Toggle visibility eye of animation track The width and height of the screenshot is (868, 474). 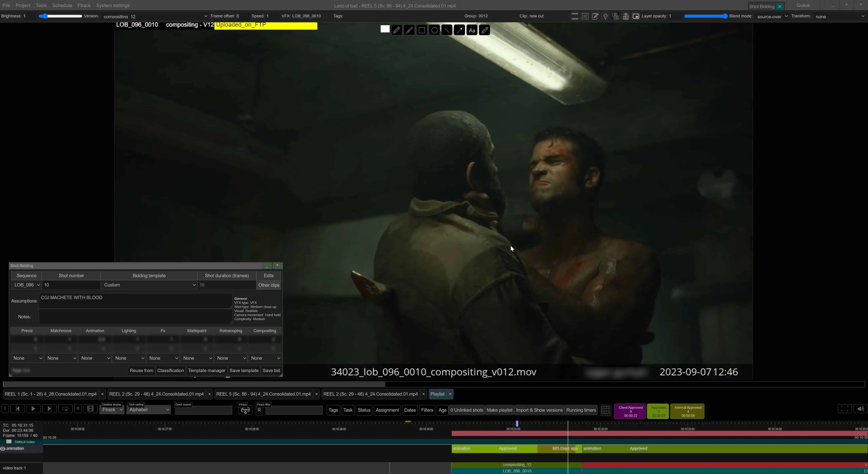click(3, 448)
